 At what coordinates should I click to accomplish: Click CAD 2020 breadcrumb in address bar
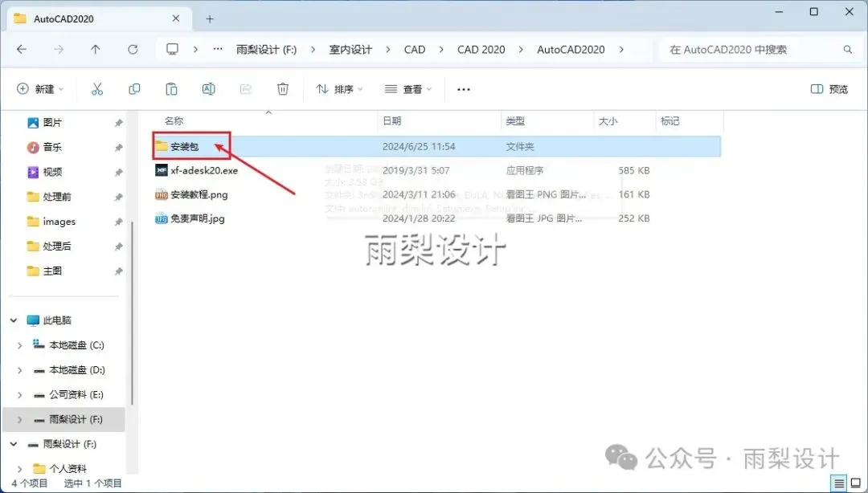point(481,49)
